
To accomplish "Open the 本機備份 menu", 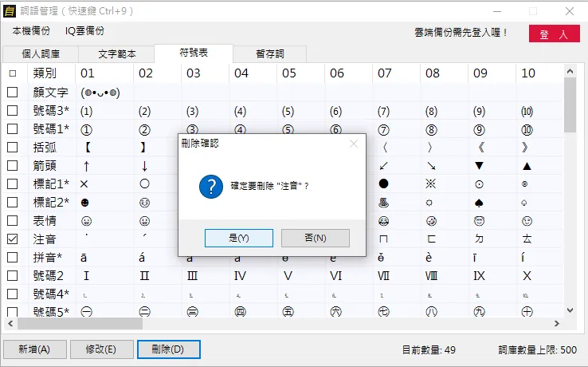I will [30, 30].
